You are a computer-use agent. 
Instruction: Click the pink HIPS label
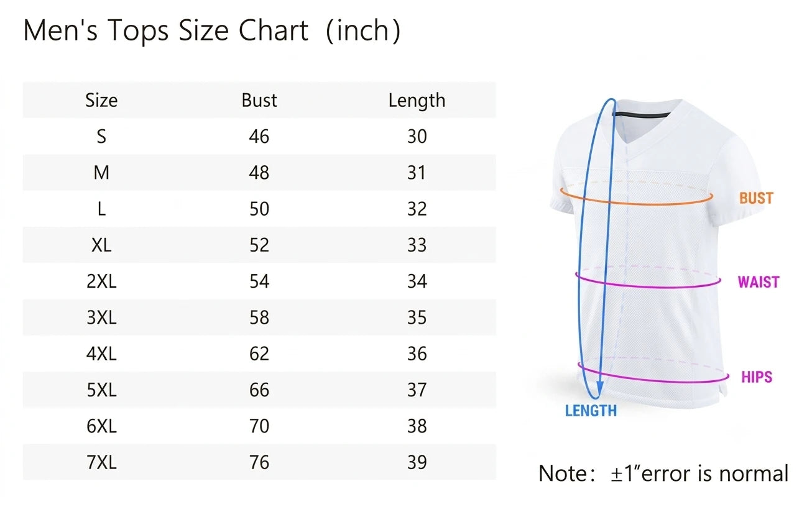[757, 377]
